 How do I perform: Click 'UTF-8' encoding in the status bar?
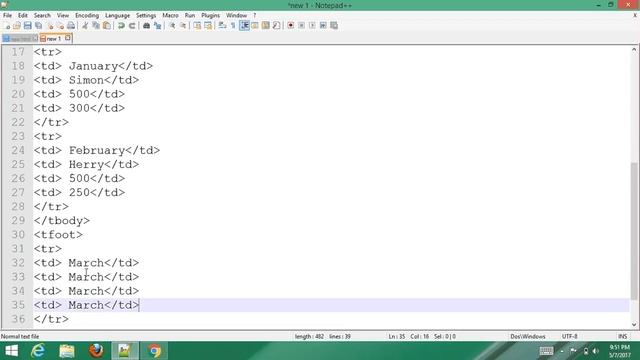pos(569,336)
